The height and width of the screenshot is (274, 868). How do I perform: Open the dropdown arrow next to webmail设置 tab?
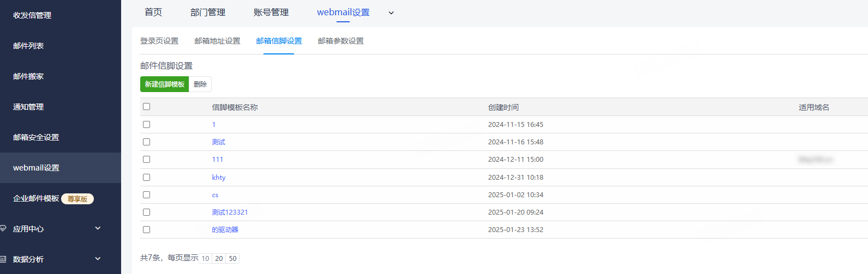point(391,13)
